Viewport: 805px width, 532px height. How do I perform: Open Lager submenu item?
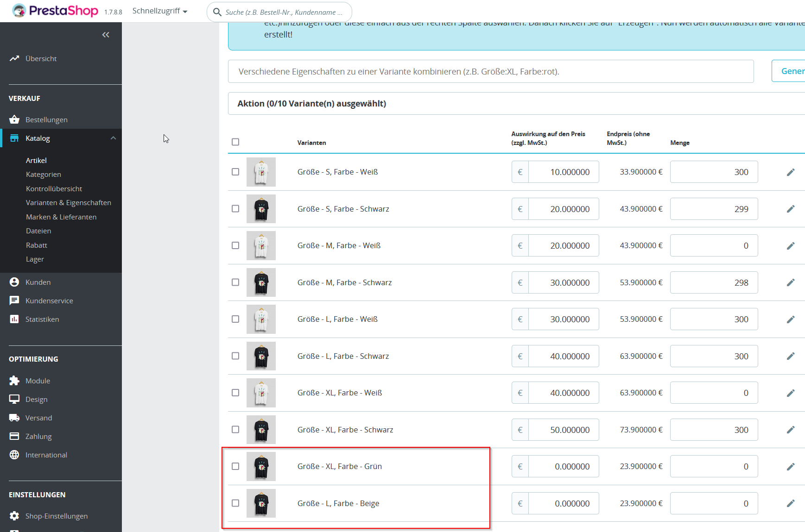pyautogui.click(x=35, y=259)
